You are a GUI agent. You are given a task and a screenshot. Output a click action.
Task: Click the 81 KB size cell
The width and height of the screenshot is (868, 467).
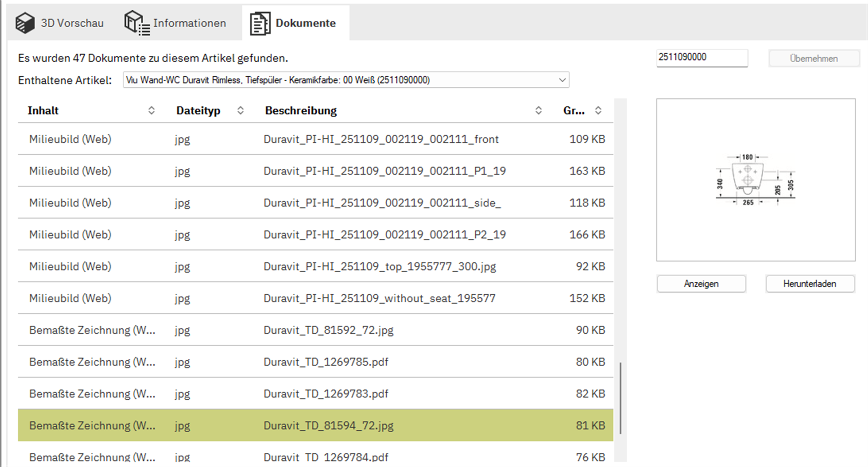(591, 425)
